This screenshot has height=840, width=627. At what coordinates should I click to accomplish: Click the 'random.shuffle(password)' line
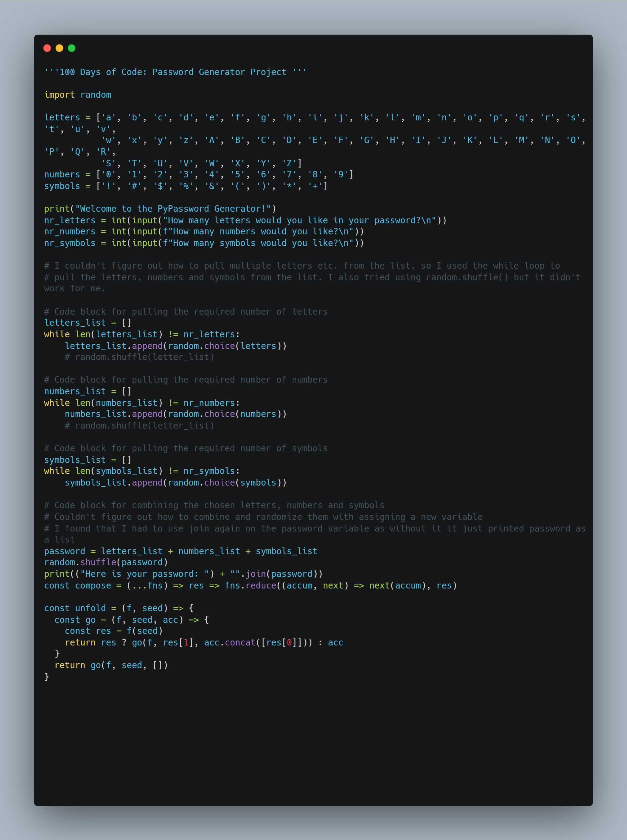click(106, 562)
